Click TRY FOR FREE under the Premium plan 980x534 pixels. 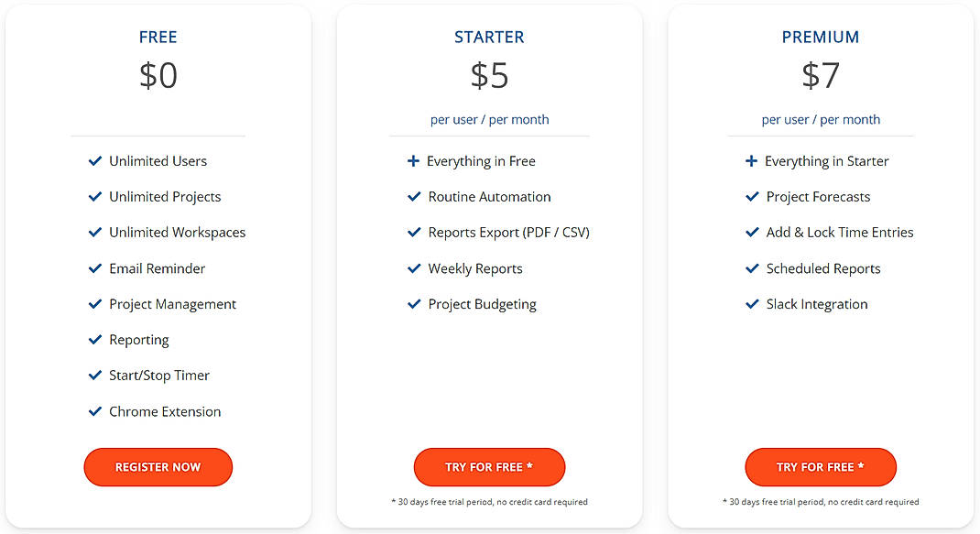(x=820, y=467)
